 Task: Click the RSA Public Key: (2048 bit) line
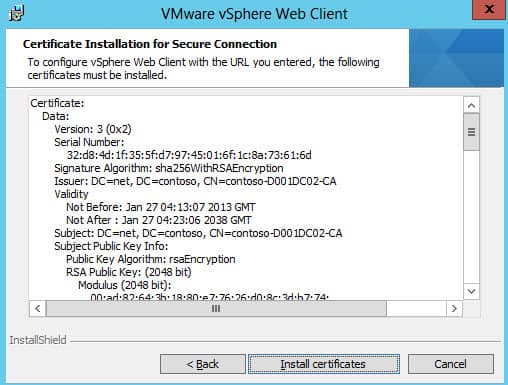tap(129, 272)
